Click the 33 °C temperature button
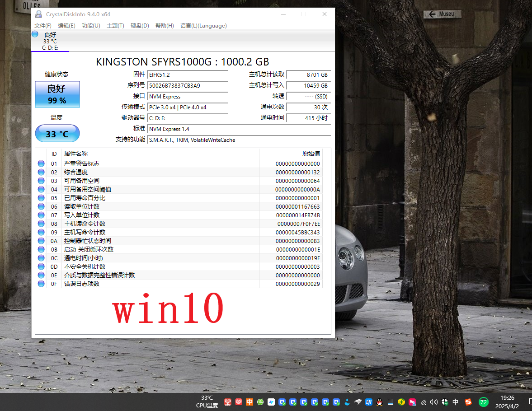Viewport: 532px width, 411px height. tap(57, 134)
